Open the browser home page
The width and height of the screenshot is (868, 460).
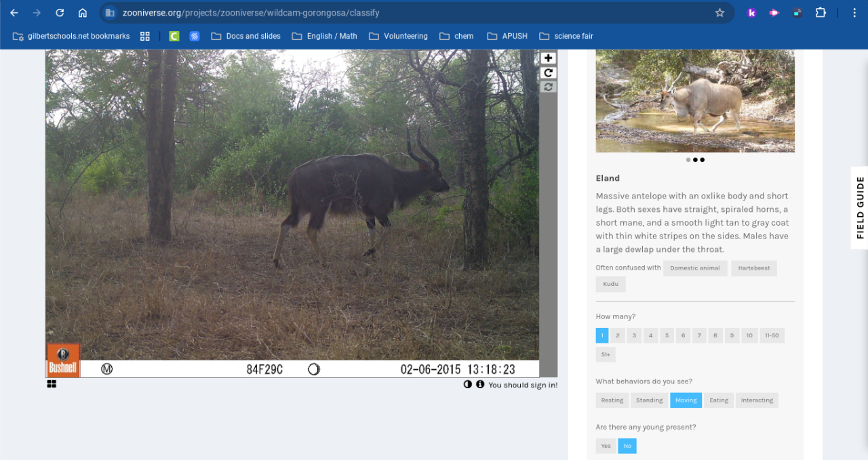coord(83,13)
